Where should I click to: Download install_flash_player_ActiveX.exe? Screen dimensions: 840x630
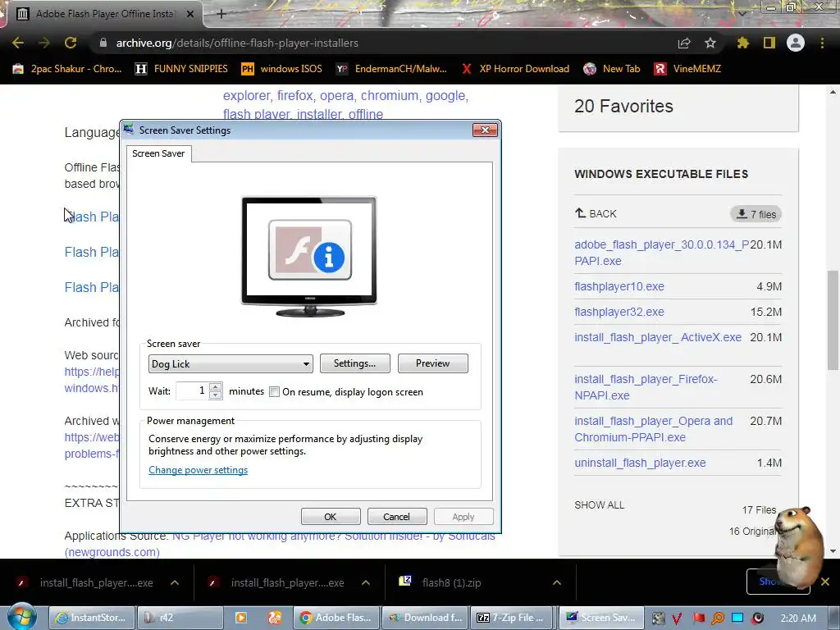pyautogui.click(x=658, y=337)
